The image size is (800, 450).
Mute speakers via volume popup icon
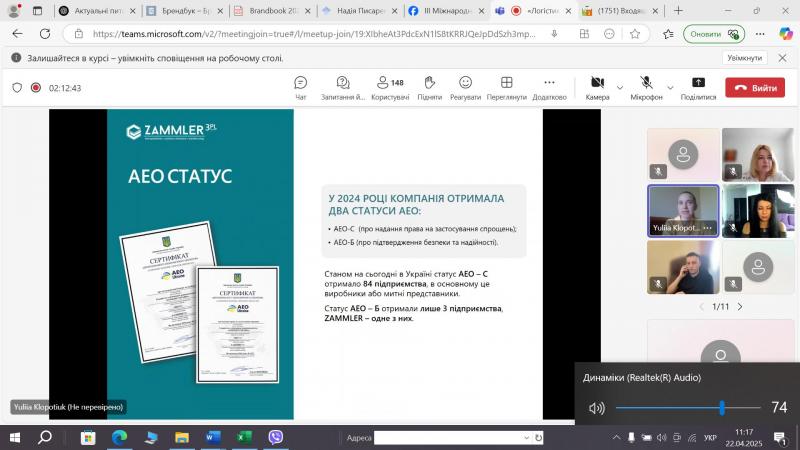(x=596, y=408)
